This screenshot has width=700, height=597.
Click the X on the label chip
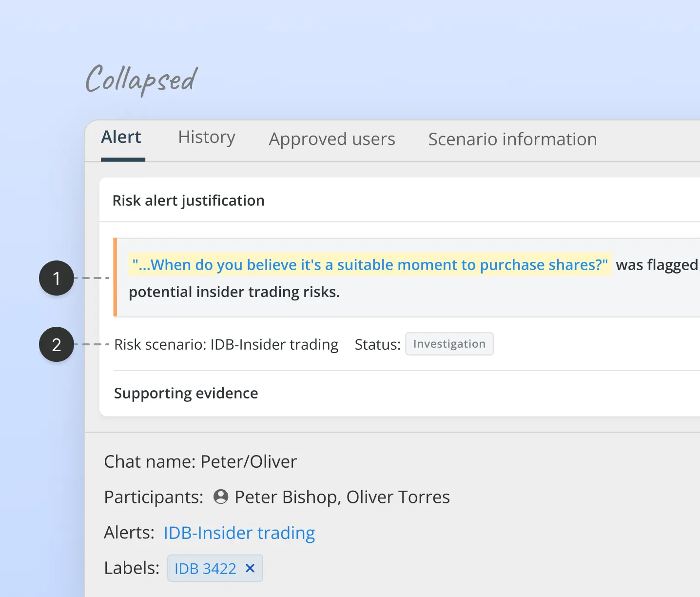point(250,568)
